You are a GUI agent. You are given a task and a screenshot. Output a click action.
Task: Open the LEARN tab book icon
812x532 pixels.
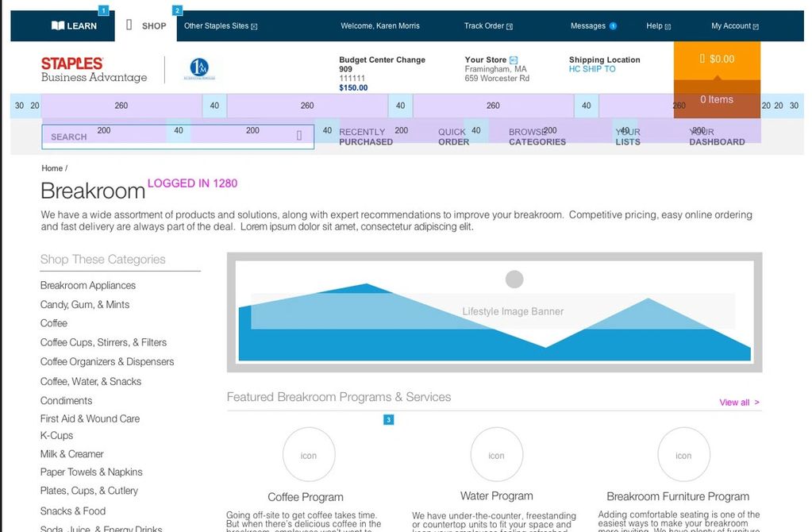(x=58, y=25)
